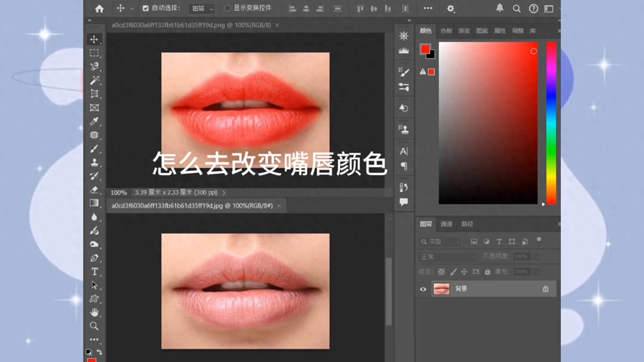644x362 pixels.
Task: Select the Rectangular Marquee tool
Action: point(94,53)
